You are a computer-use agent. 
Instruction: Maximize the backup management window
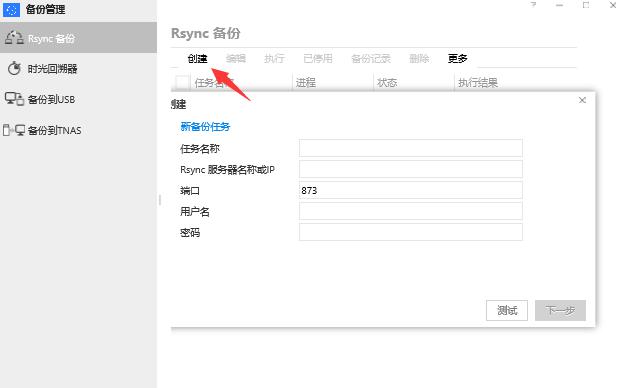(x=586, y=5)
